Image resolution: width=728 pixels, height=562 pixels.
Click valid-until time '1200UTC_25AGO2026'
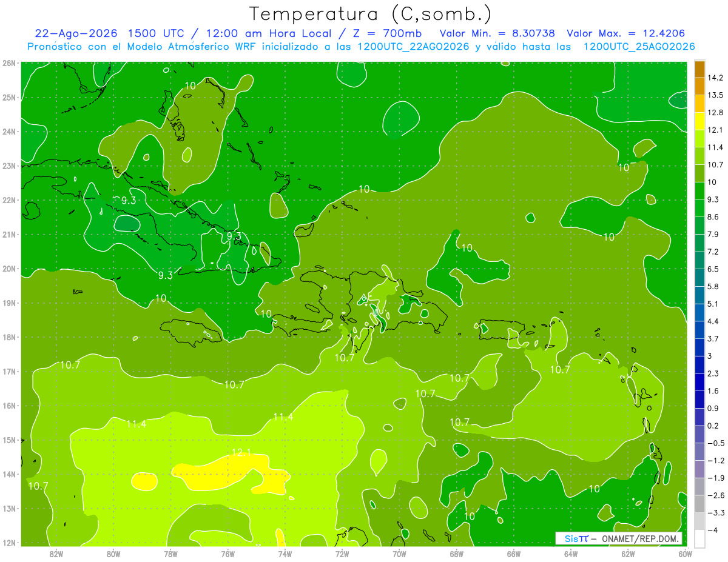tap(639, 47)
